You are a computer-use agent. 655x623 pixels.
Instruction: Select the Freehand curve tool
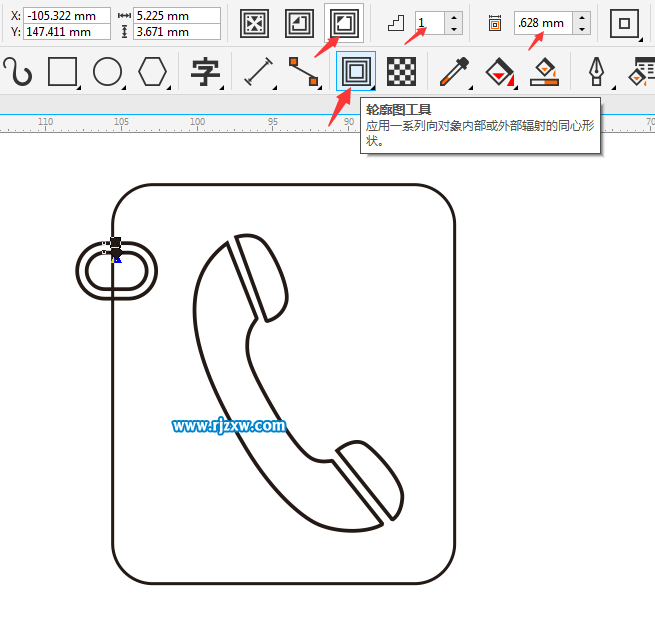tap(17, 72)
